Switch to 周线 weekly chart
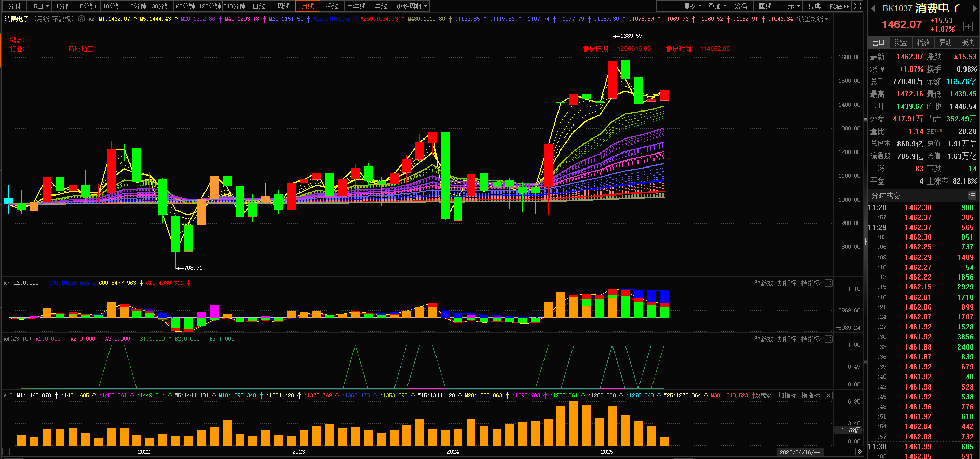 coord(283,6)
